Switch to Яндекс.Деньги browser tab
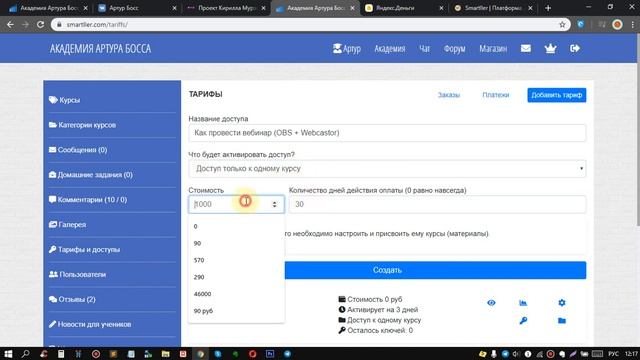This screenshot has height=360, width=640. point(404,8)
